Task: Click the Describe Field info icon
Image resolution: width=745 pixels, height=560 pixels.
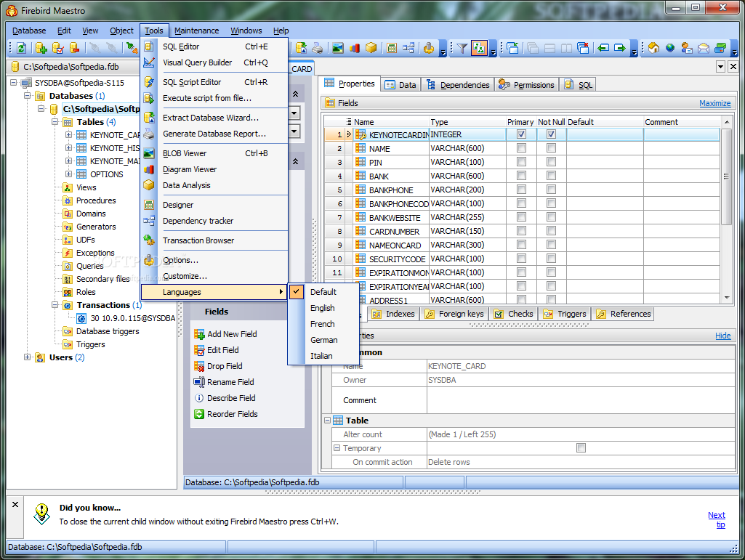Action: (x=199, y=398)
